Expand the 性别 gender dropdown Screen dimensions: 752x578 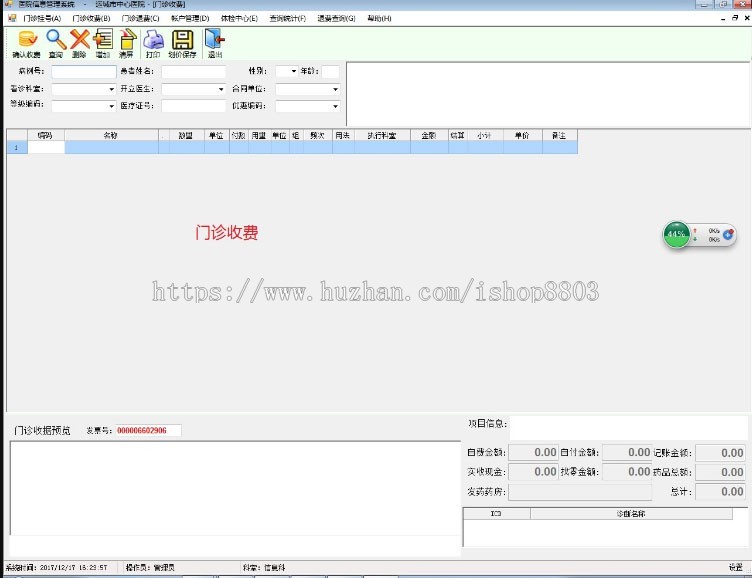pos(294,71)
